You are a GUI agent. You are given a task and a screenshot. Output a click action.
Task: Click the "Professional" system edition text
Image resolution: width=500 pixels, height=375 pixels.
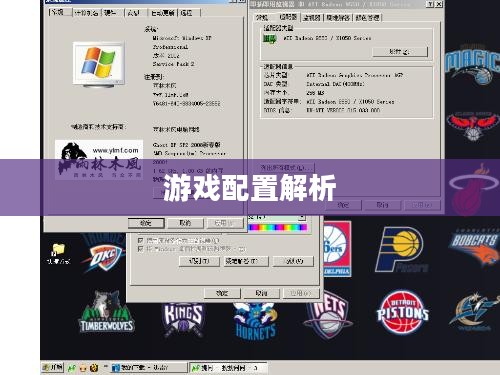170,47
